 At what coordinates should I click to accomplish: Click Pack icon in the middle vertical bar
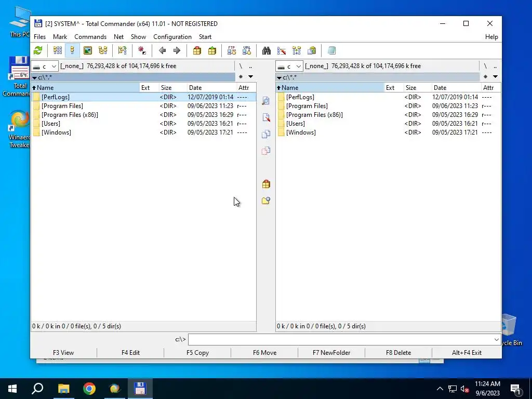tap(266, 184)
